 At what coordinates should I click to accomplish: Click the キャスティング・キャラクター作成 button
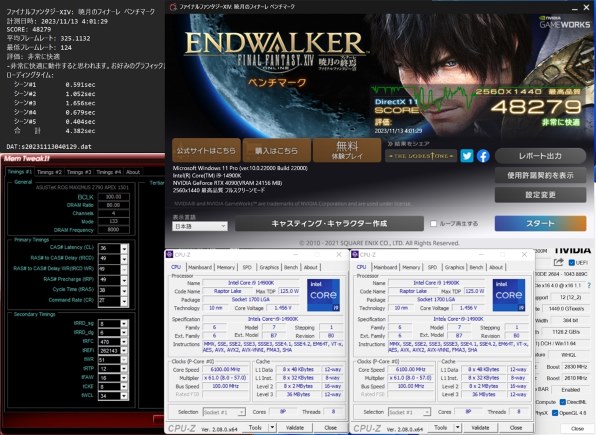(x=329, y=224)
